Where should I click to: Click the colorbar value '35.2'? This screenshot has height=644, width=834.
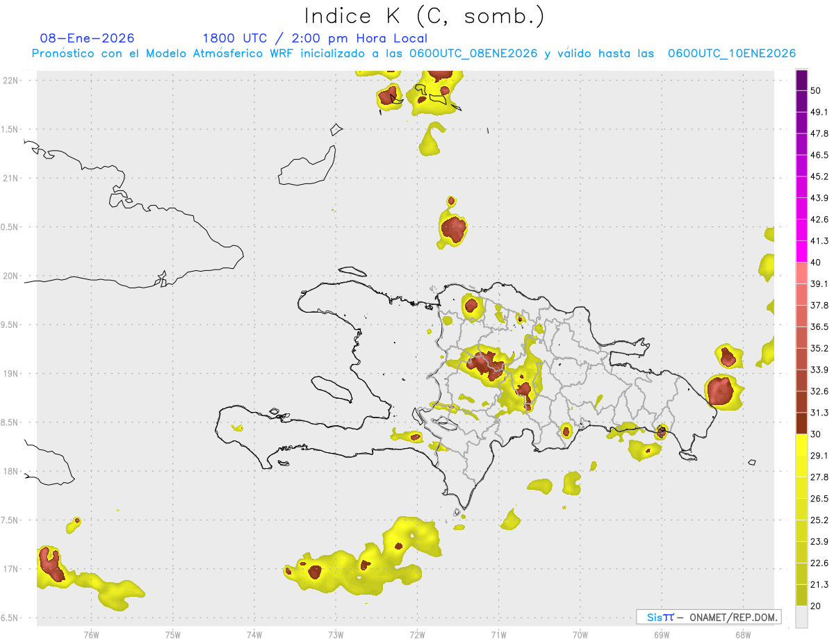tap(819, 348)
